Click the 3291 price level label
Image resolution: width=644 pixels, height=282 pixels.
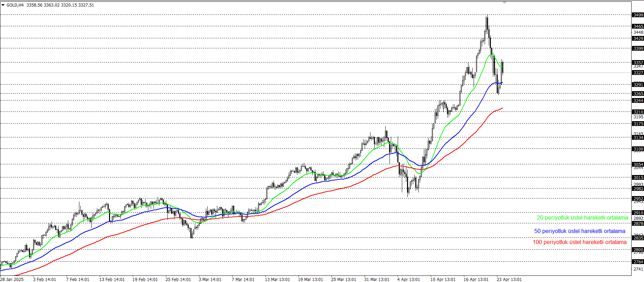click(x=638, y=85)
